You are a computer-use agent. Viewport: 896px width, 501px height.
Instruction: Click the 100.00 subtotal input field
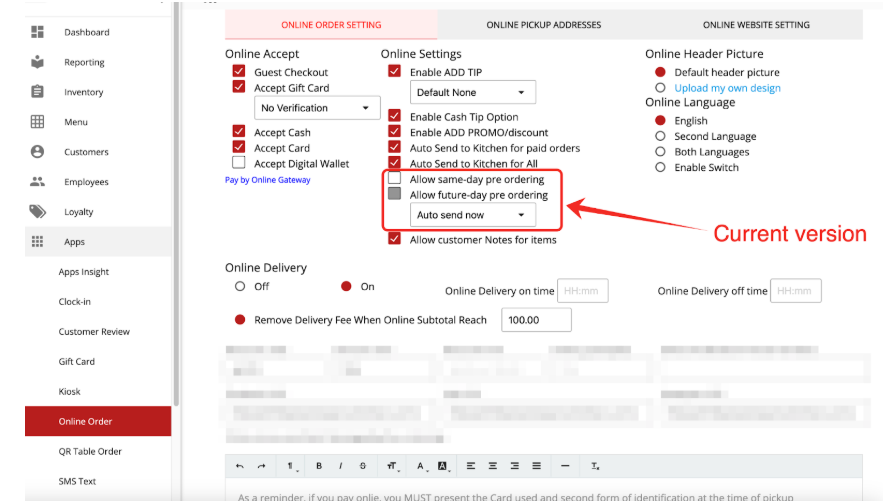tap(536, 320)
